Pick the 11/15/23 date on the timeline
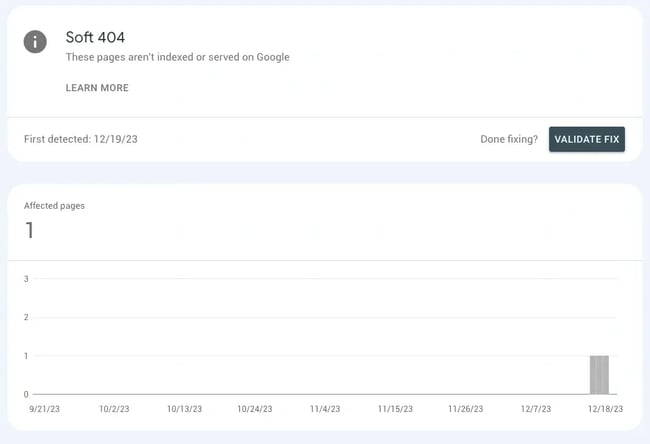650x444 pixels. 395,408
